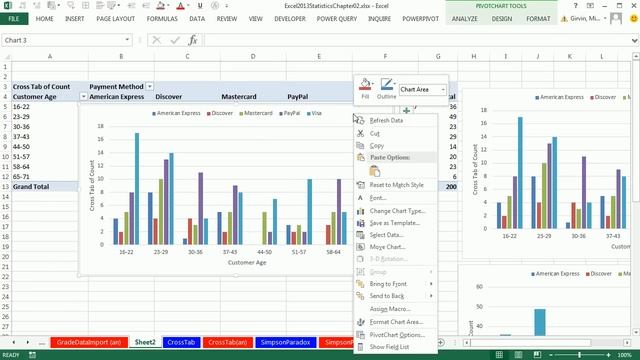Open the Chart Area element selector dropdown
This screenshot has width=640, height=360.
tap(442, 89)
